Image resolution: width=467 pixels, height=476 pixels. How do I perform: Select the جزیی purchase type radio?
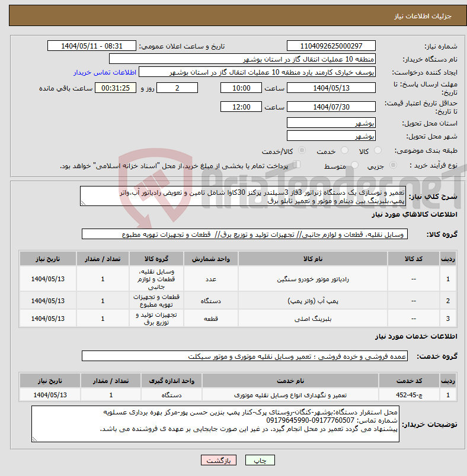tap(393, 165)
